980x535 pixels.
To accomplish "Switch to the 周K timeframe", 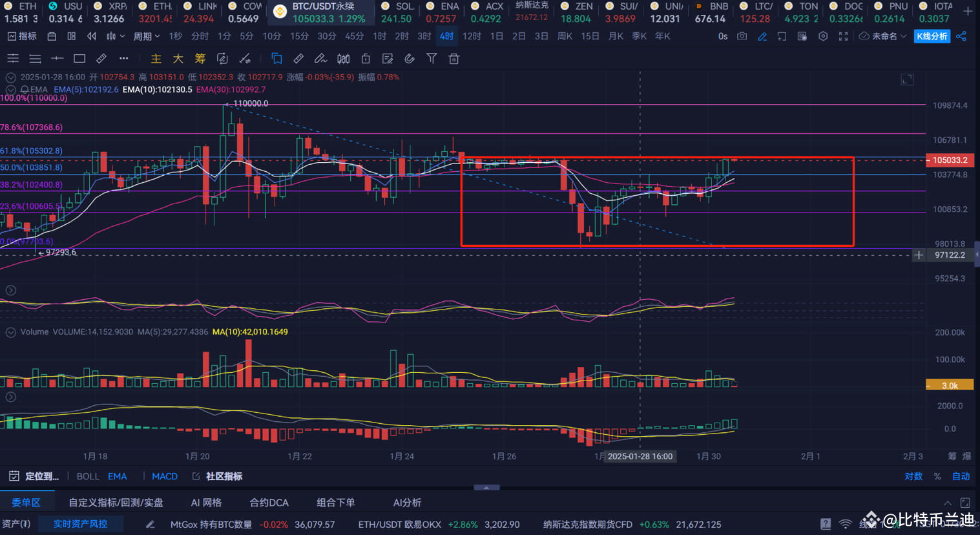I will 565,36.
